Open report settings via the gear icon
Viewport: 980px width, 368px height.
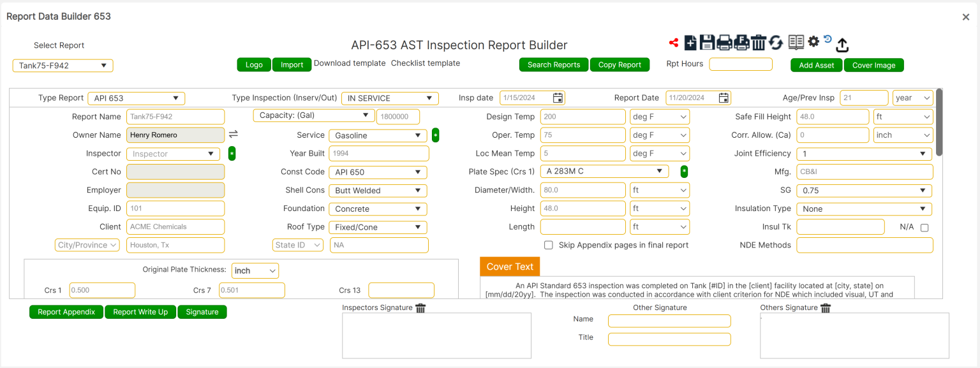(x=813, y=42)
